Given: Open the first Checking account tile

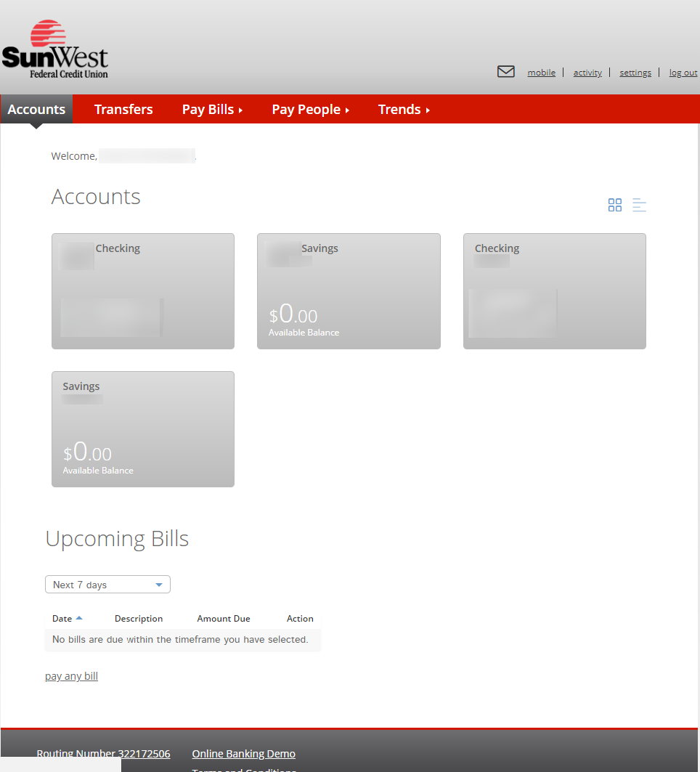Looking at the screenshot, I should click(143, 290).
